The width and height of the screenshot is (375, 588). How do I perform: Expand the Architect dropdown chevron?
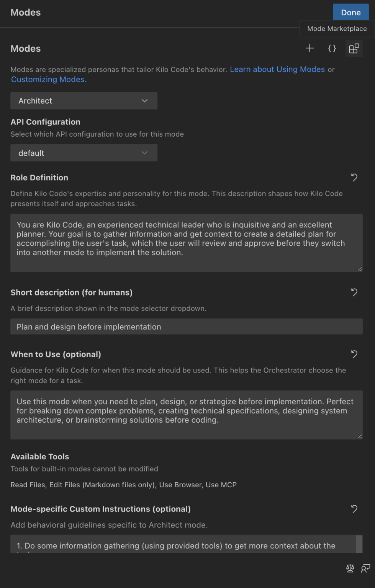point(144,101)
